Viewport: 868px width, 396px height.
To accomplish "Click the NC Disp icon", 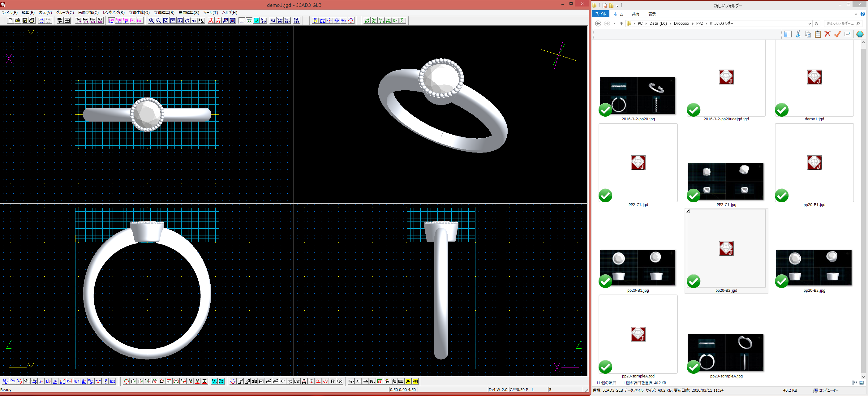I will [402, 20].
